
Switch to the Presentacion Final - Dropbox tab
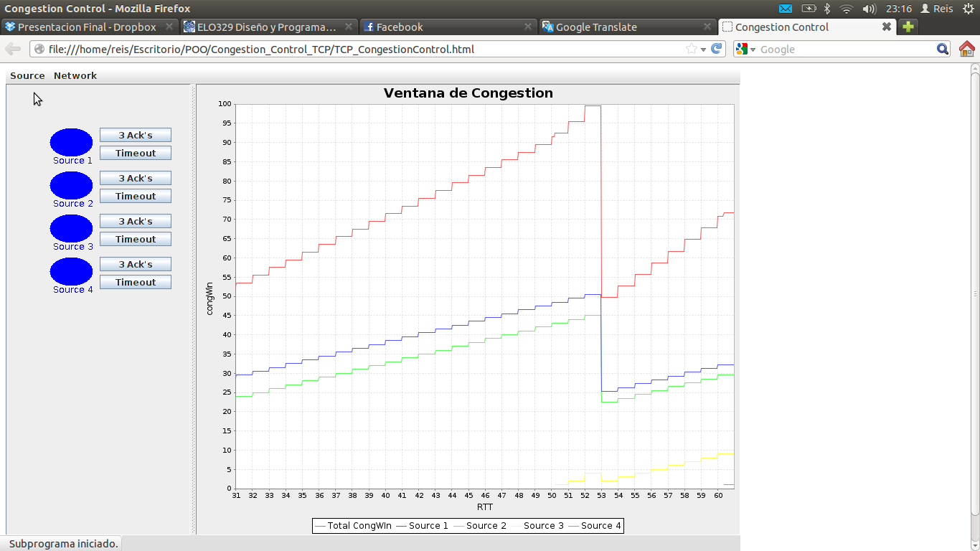pos(86,27)
